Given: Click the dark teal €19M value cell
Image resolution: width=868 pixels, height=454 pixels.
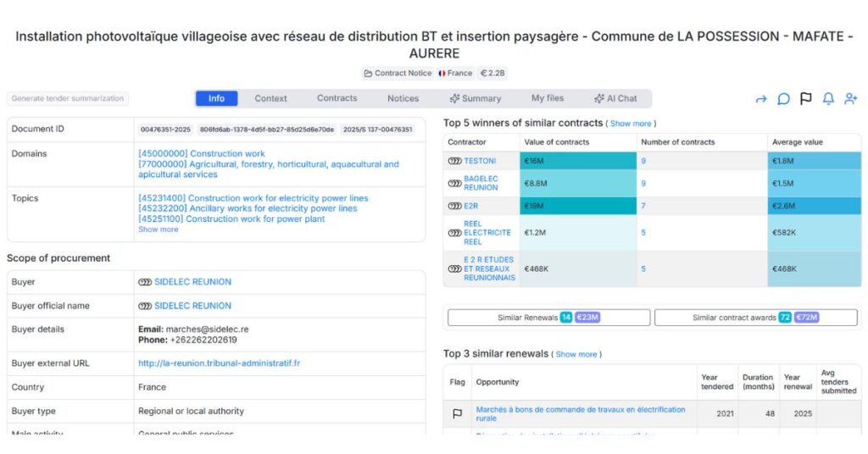Looking at the screenshot, I should [577, 206].
